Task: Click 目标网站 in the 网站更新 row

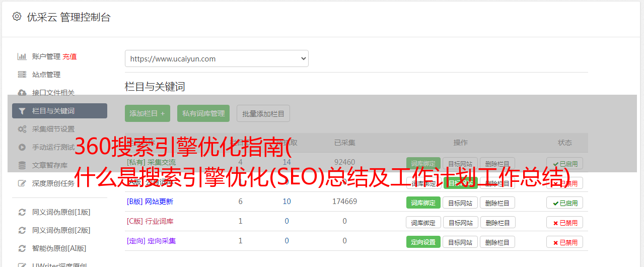Action: click(460, 203)
